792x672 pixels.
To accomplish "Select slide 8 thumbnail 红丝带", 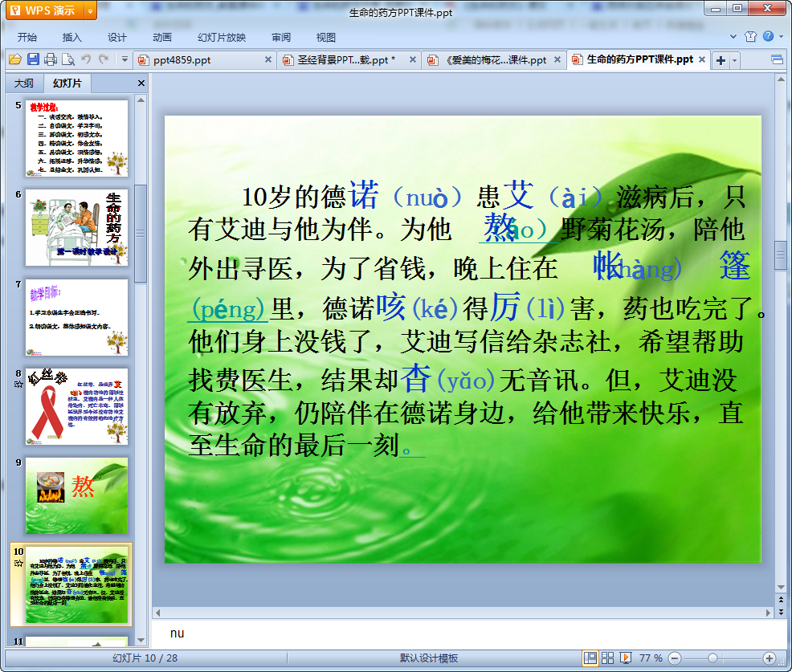I will point(77,406).
